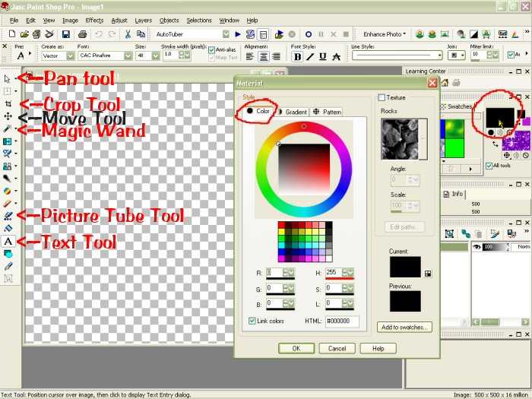Viewport: 532px width, 399px height.
Task: Toggle the Link colors checkbox
Action: click(252, 321)
